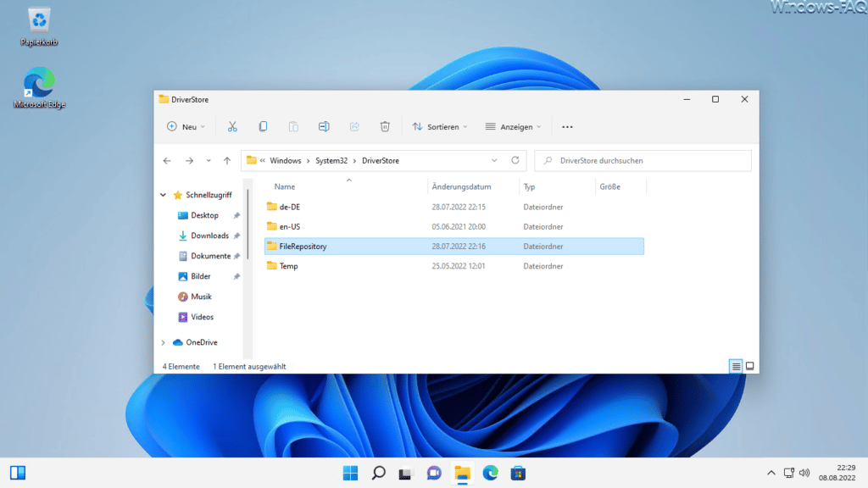
Task: Select the FileRepository folder
Action: pyautogui.click(x=454, y=247)
